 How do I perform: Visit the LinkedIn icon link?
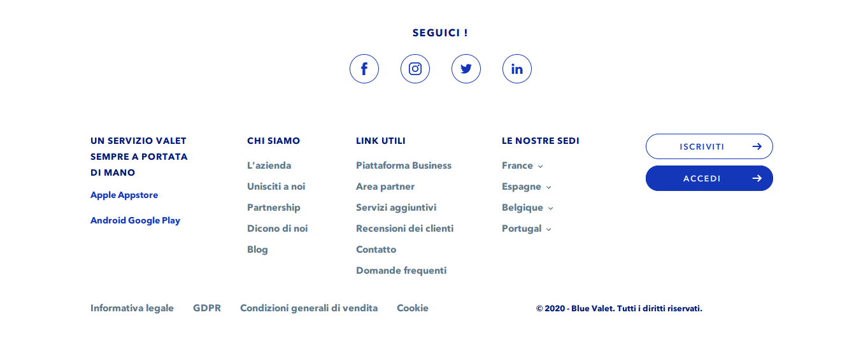coord(517,69)
